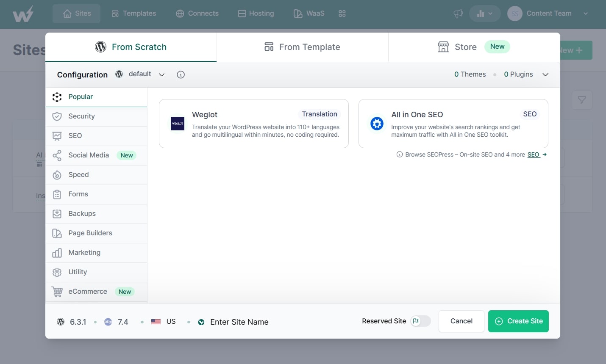Switch to From Scratch tab
Viewport: 606px width, 364px height.
[131, 47]
